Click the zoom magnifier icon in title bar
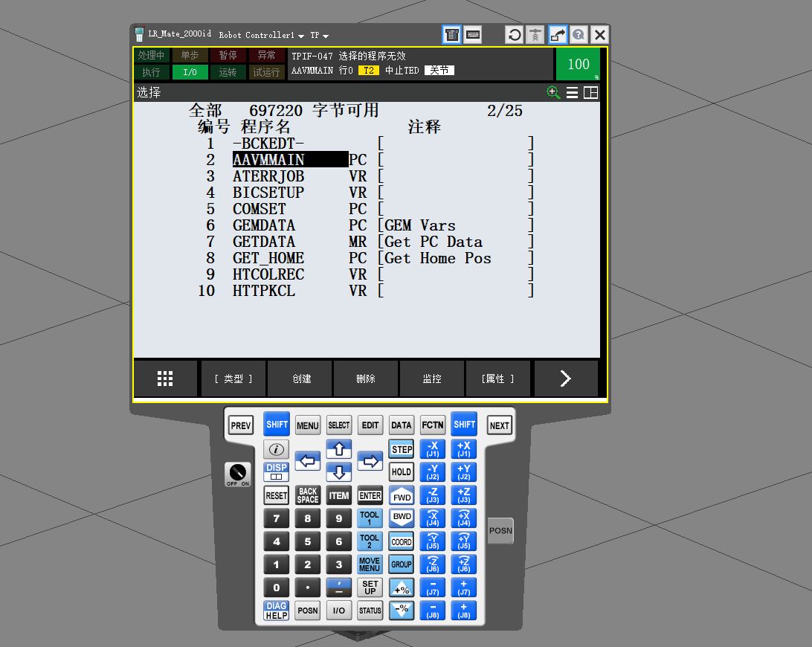Screen dimensions: 812x647 tap(553, 92)
